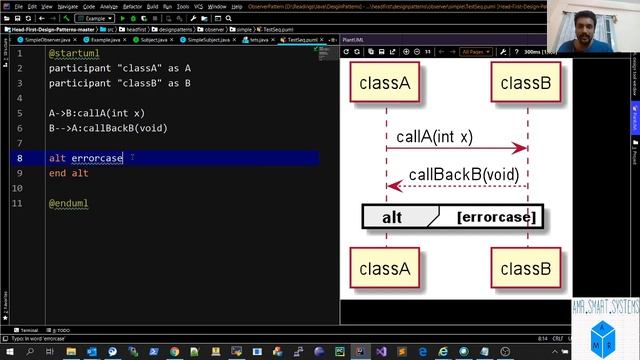Click the green Debug bug icon

point(133,18)
